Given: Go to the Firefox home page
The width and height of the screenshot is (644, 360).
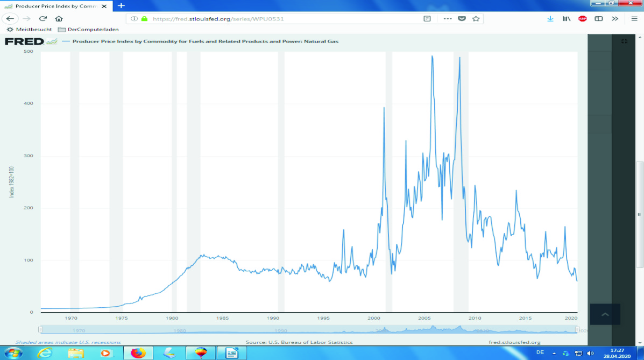Looking at the screenshot, I should click(x=59, y=18).
